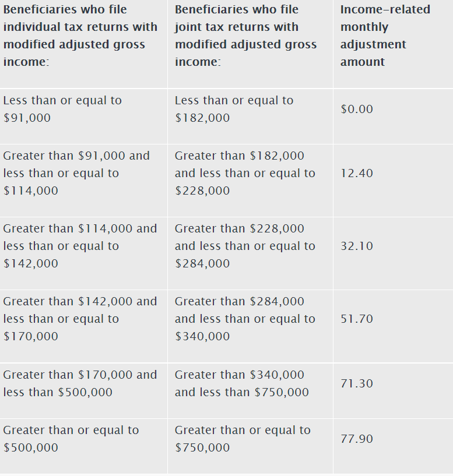Select the 'Greater than $284,000' joint income cell
The height and width of the screenshot is (476, 453).
point(245,319)
